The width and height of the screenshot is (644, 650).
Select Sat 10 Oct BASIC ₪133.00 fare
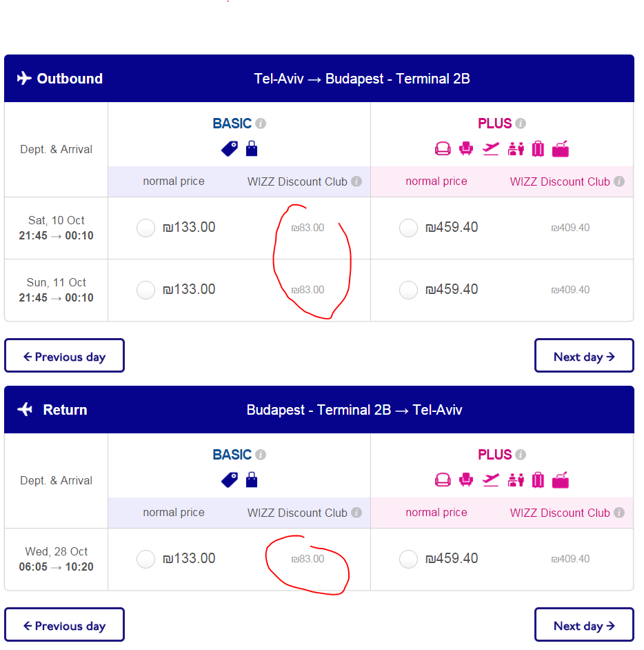145,228
